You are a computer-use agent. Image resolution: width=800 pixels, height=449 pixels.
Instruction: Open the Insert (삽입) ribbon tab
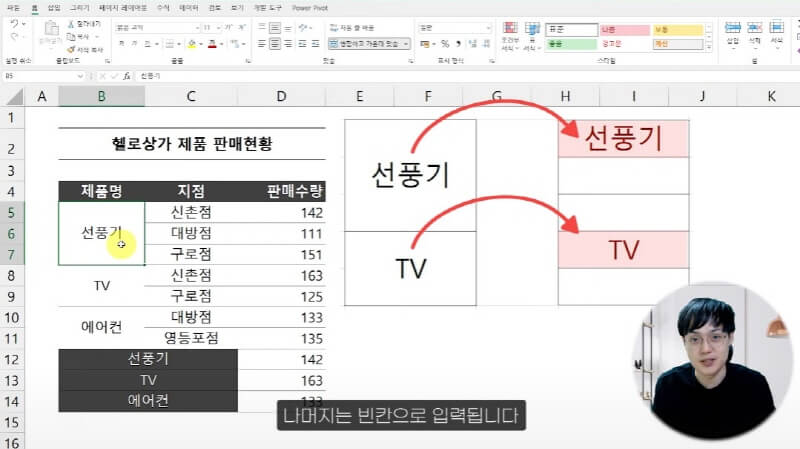[54, 8]
